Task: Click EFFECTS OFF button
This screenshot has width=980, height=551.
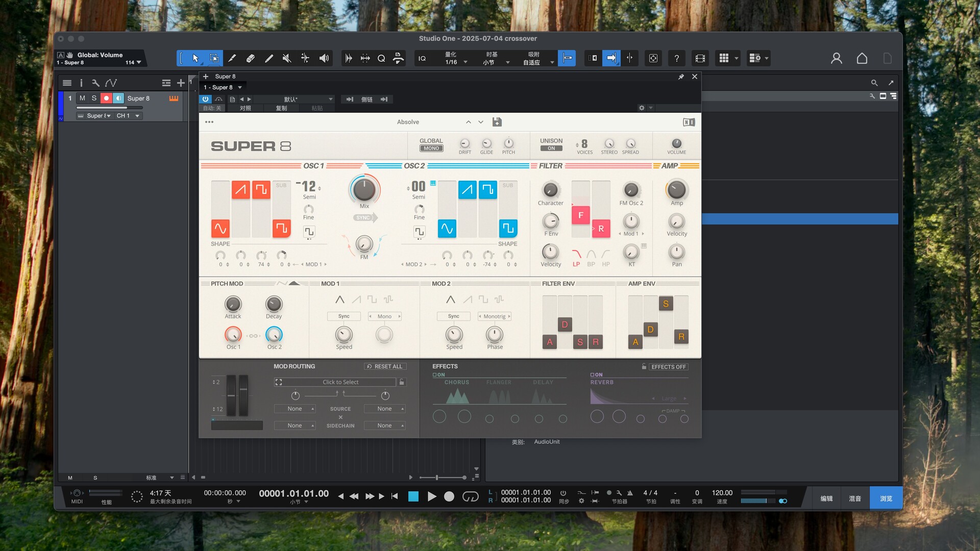Action: click(669, 367)
